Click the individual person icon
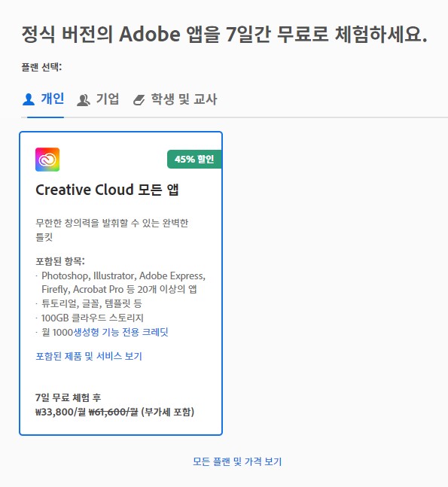Screen dimensions: 448x487 pyautogui.click(x=29, y=99)
